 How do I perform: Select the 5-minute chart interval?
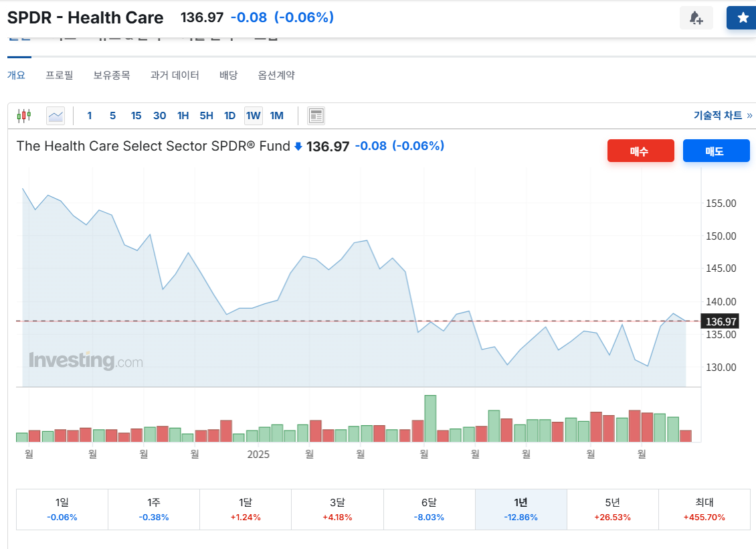[x=113, y=116]
